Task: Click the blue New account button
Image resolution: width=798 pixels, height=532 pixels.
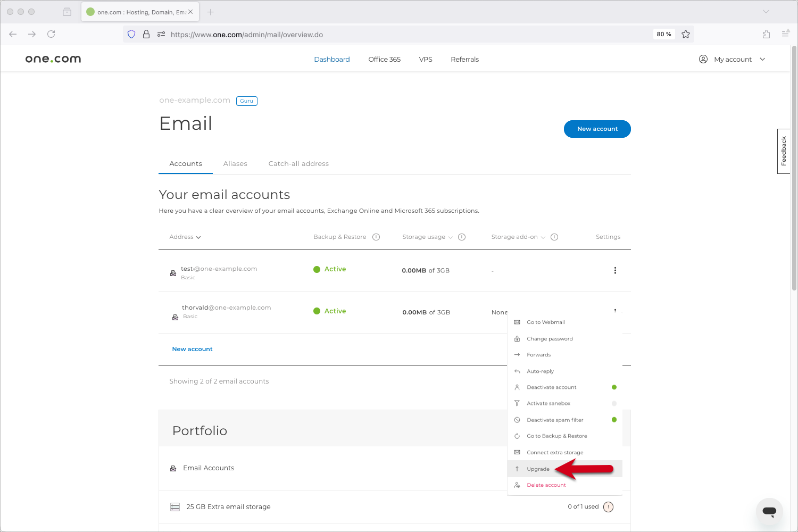Action: pos(597,129)
